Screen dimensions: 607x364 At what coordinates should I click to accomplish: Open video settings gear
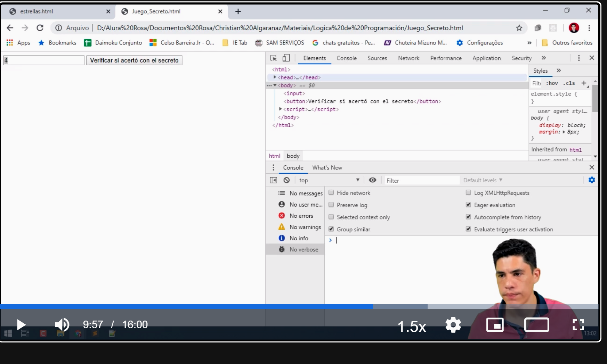(x=453, y=325)
